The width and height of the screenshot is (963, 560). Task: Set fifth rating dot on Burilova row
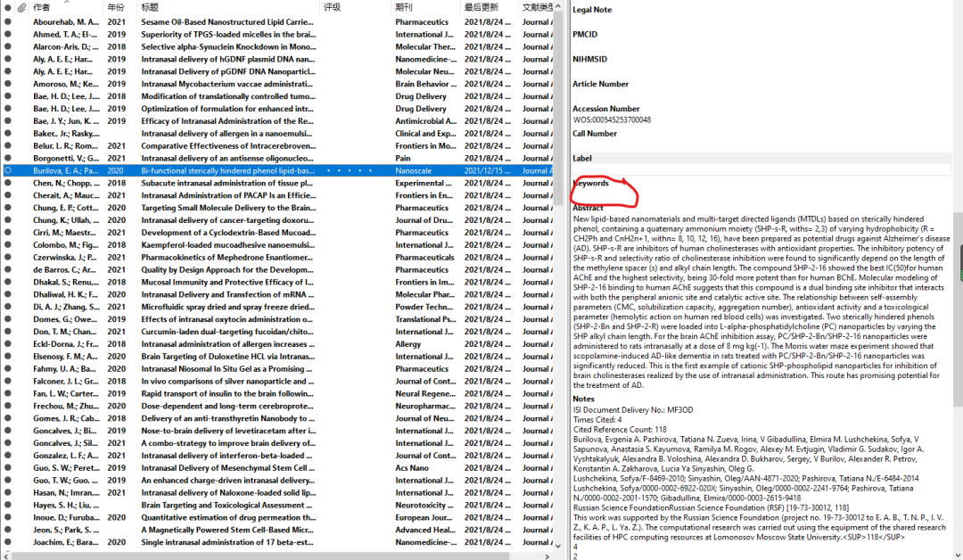pos(370,170)
